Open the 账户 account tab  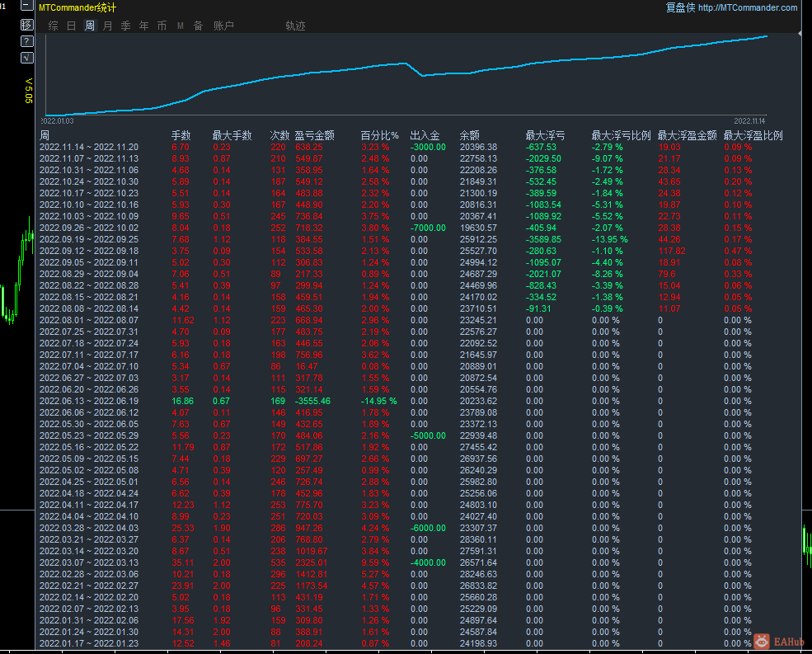pyautogui.click(x=223, y=26)
